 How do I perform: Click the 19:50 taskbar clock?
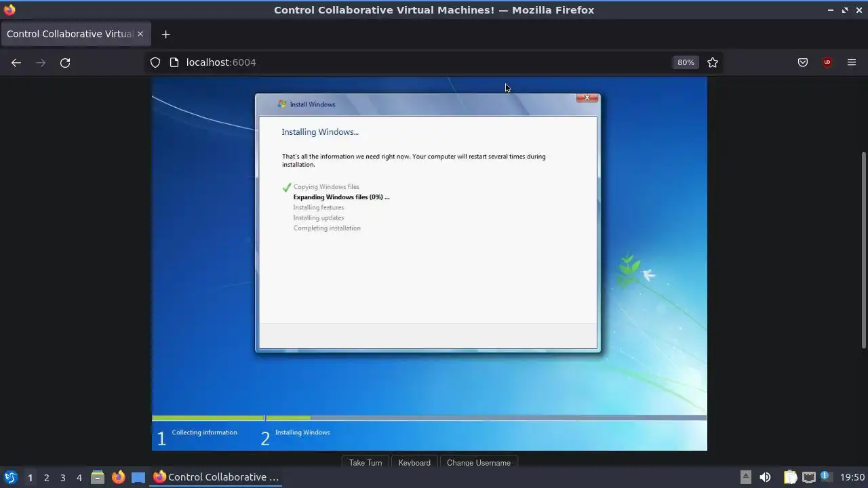click(x=852, y=477)
